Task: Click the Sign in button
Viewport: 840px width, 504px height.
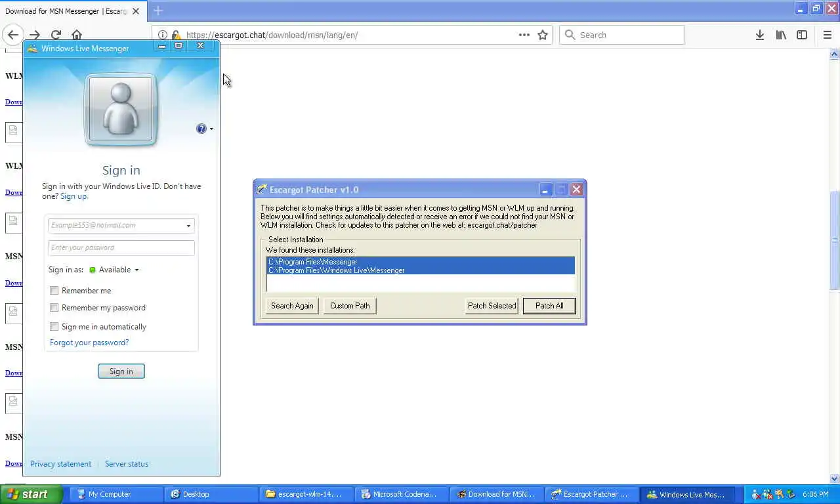Action: tap(121, 371)
